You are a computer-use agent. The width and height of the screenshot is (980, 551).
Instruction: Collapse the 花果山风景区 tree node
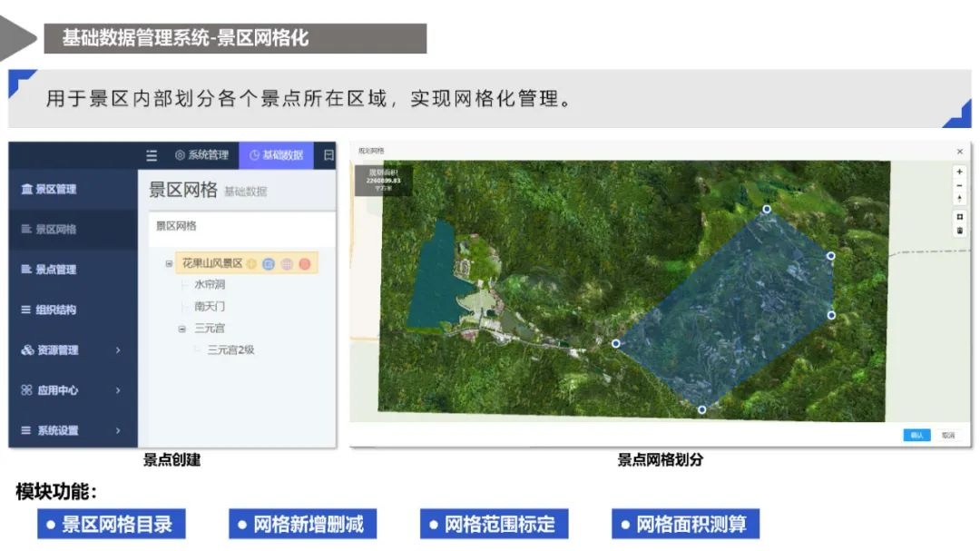pos(169,263)
